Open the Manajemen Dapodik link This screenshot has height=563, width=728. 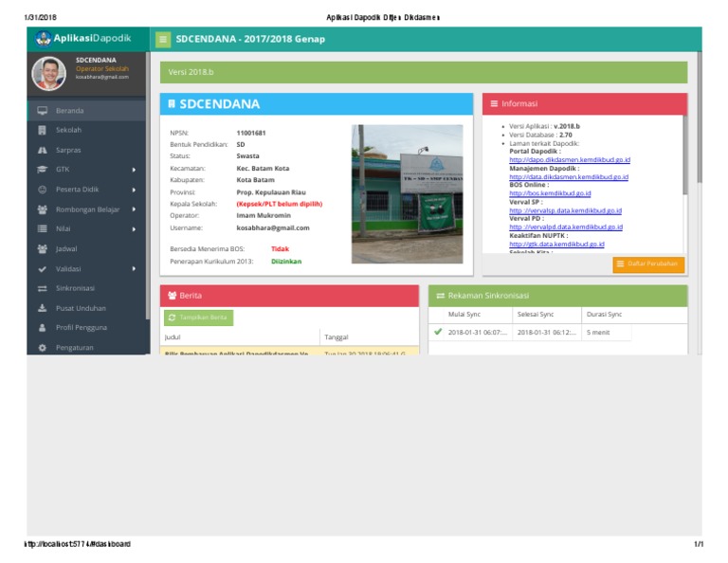[569, 177]
